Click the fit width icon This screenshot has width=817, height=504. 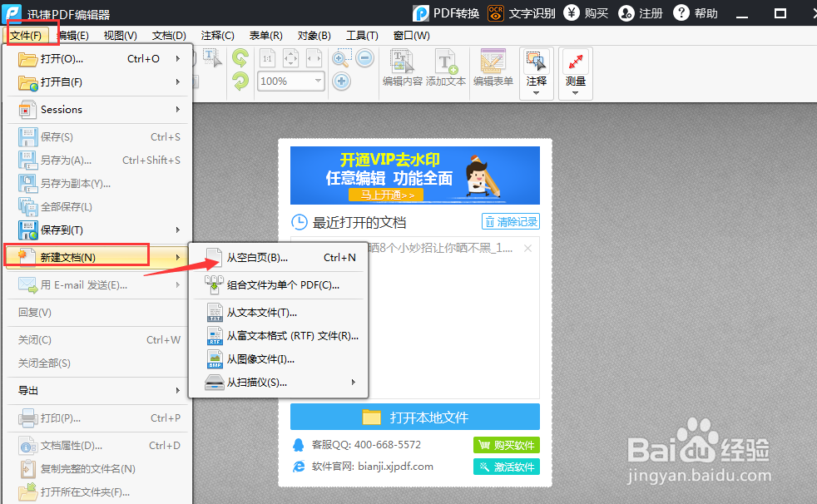point(314,58)
